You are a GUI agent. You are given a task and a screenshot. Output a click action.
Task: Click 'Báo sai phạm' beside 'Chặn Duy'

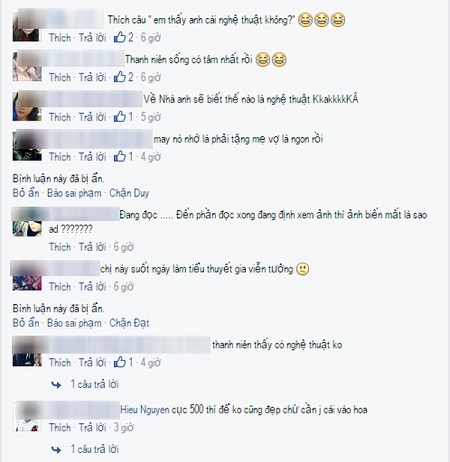coord(74,193)
